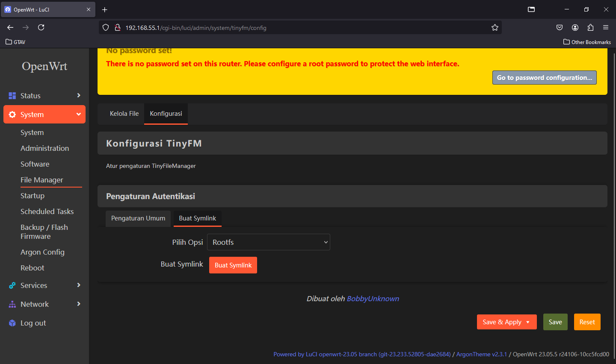Expand the Services menu chevron
Viewport: 616px width, 364px height.
[x=79, y=285]
